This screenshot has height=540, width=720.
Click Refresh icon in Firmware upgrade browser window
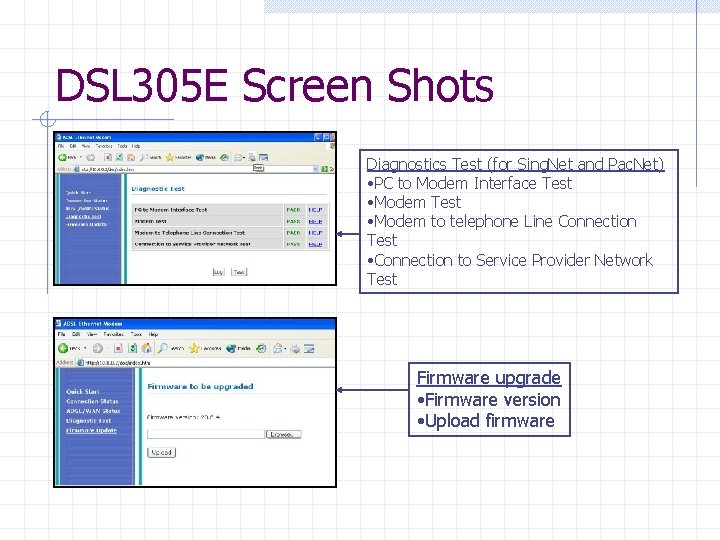tap(133, 348)
